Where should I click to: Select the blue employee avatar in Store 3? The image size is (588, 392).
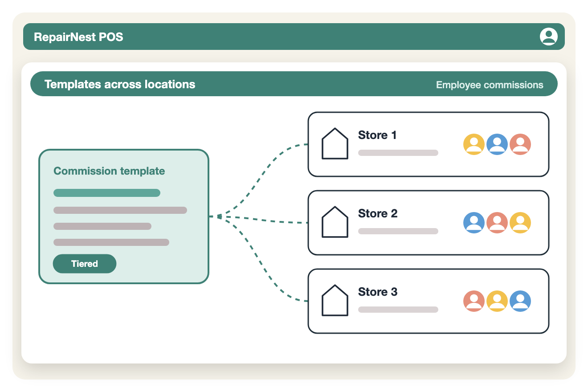520,301
